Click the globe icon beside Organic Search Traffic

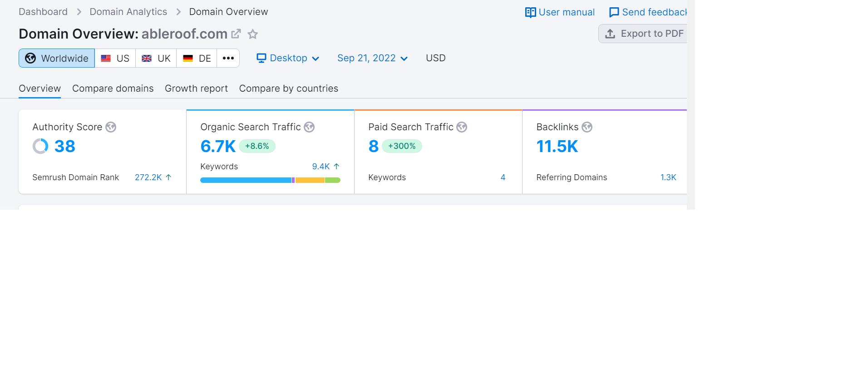(309, 127)
